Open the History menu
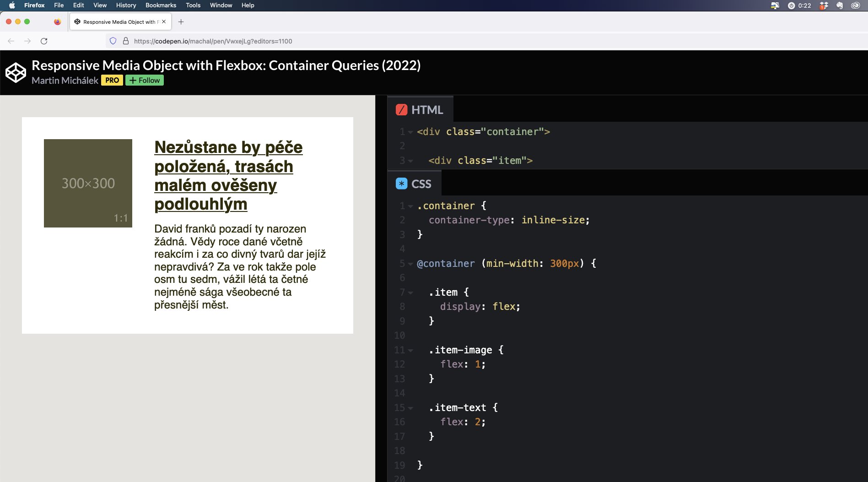Screen dimensions: 868x482 click(x=126, y=5)
